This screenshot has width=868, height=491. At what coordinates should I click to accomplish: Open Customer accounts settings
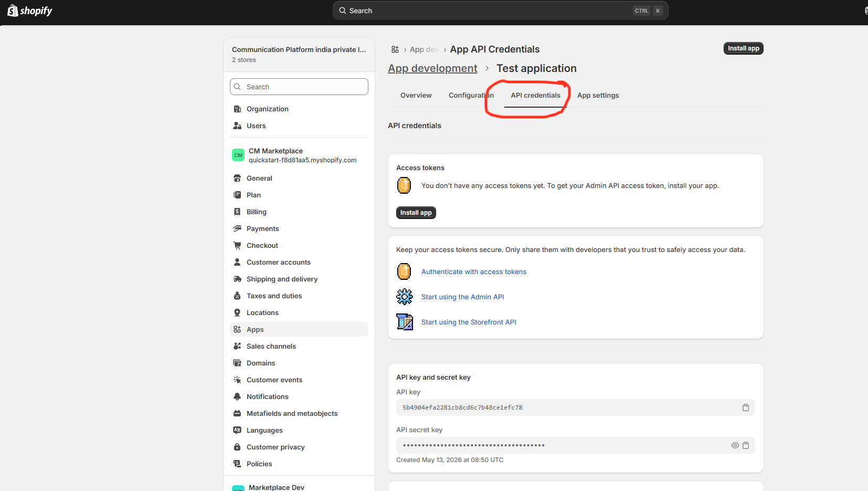[299, 262]
